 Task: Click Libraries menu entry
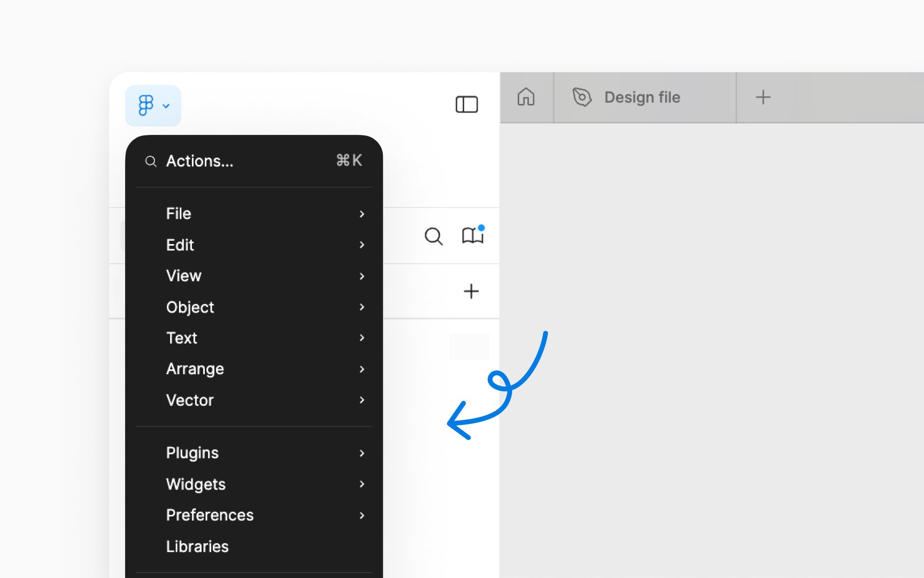coord(254,546)
